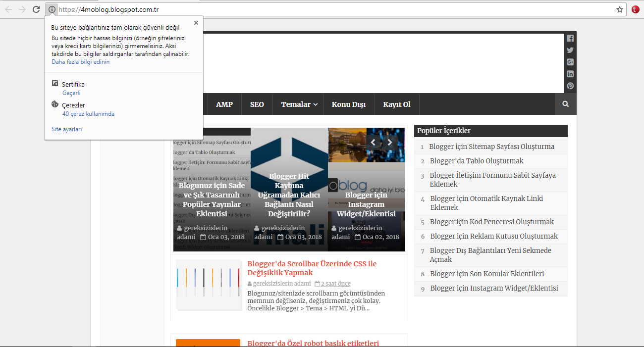Open Blogger için Otomatik Kaynak Linki Eklemek

click(486, 203)
